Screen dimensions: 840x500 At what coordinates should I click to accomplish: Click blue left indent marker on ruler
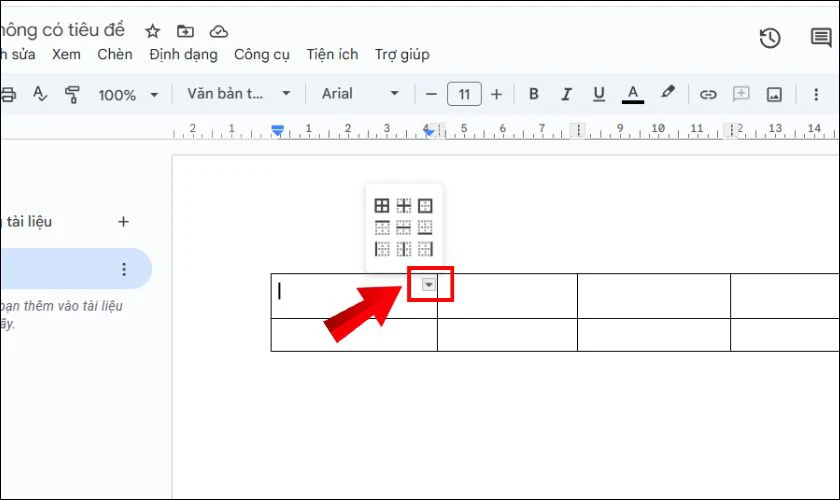coord(278,130)
